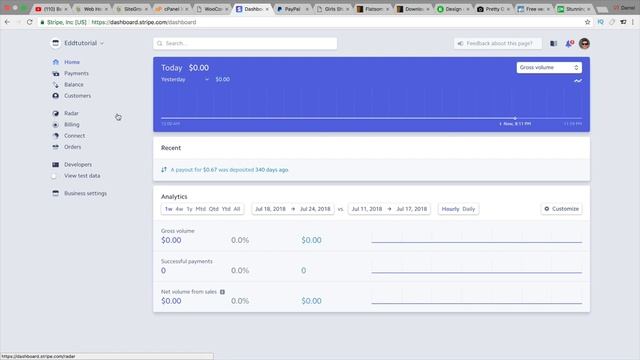Reload the page with browser refresh icon

[x=29, y=22]
